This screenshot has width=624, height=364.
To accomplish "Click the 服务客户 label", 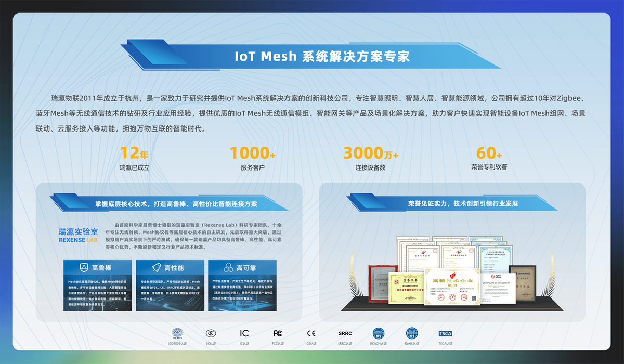I will 253,168.
